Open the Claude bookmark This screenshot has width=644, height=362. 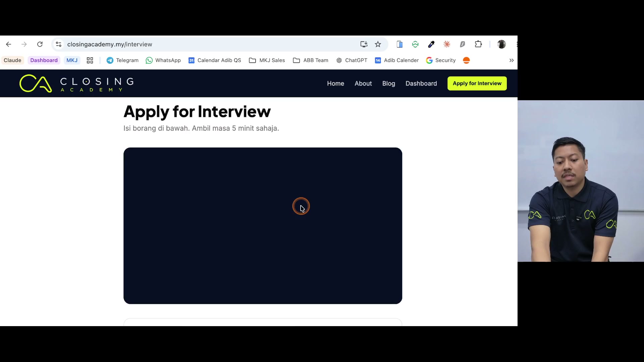pos(12,60)
